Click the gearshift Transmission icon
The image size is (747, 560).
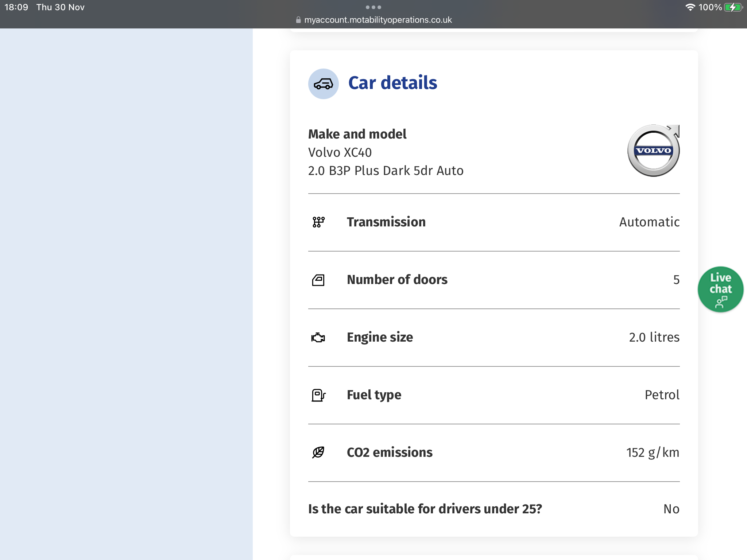coord(318,222)
